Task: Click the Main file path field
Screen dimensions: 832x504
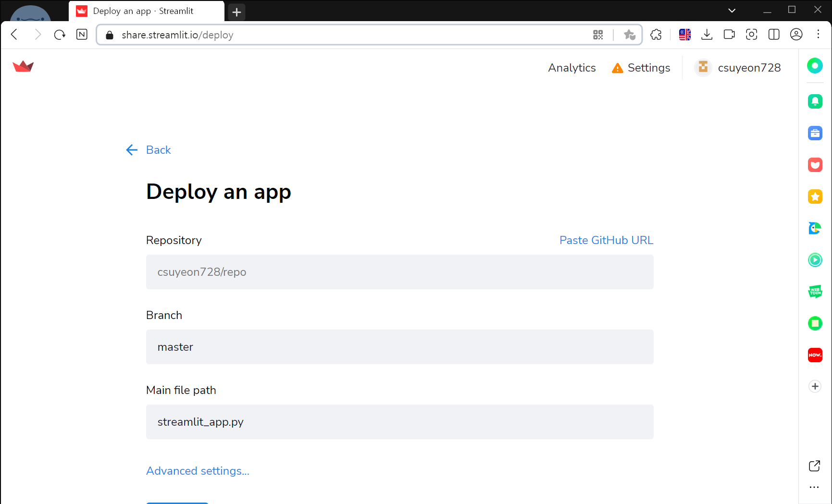Action: coord(399,422)
